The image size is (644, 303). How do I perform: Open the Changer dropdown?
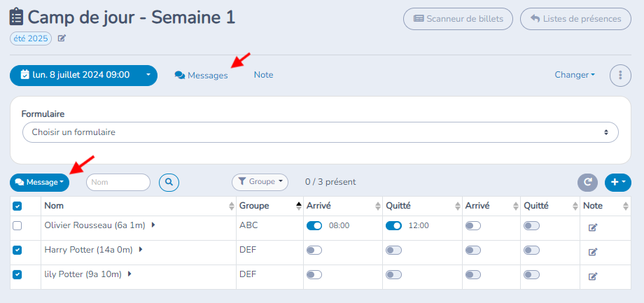[575, 75]
